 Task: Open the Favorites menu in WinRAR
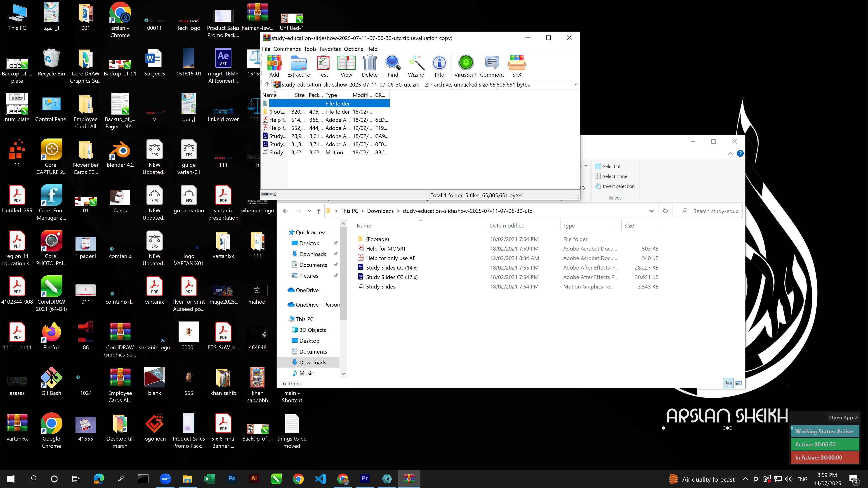(x=330, y=49)
